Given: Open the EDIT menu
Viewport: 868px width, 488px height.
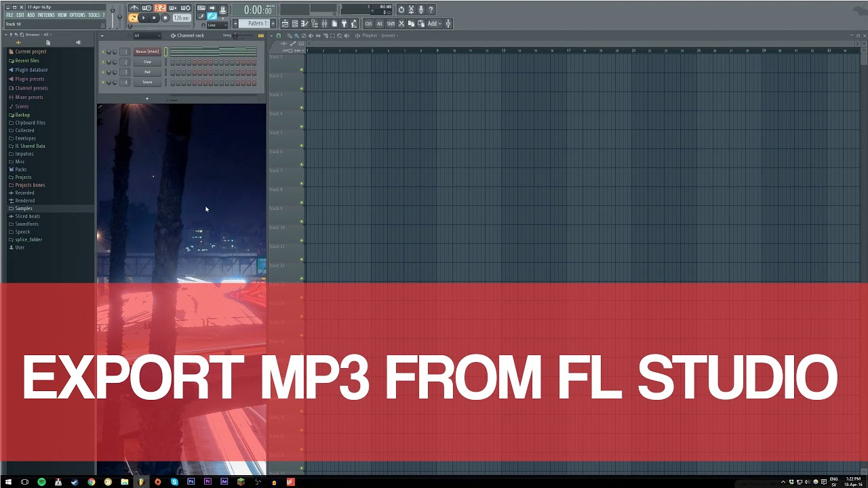Looking at the screenshot, I should (20, 15).
